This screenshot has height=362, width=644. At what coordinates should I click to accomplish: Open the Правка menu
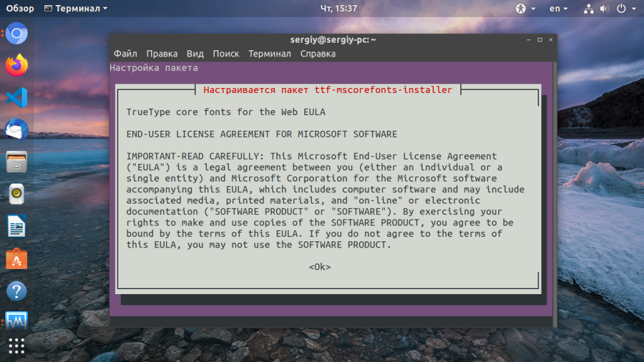pos(162,53)
